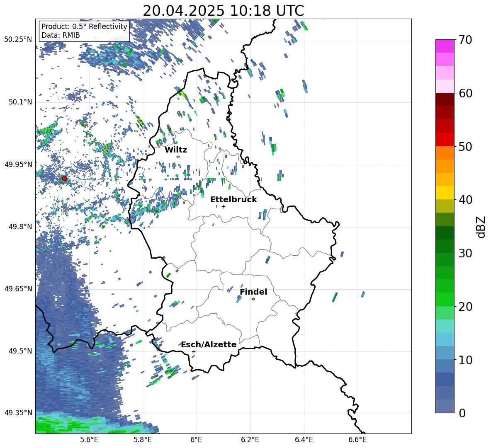Click the Wiltz station cross marker

[x=178, y=157]
